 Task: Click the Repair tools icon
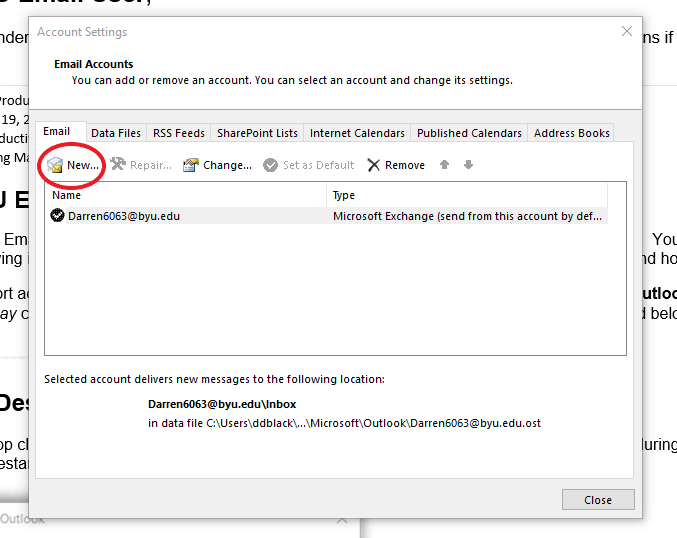coord(118,165)
